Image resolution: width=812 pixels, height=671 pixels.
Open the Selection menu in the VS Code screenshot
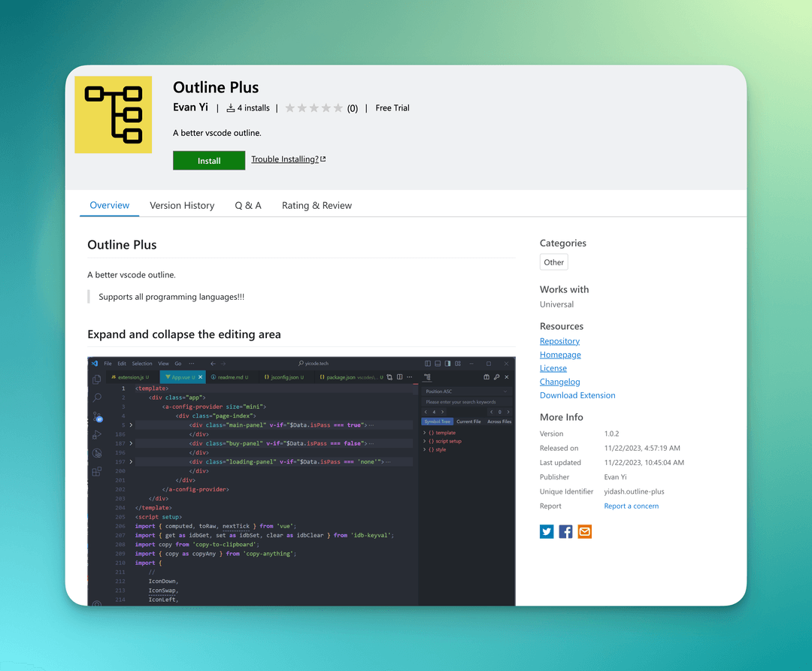coord(142,364)
